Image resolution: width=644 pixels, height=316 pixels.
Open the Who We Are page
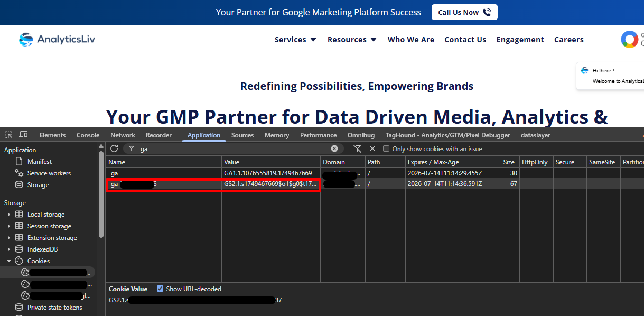click(x=411, y=40)
